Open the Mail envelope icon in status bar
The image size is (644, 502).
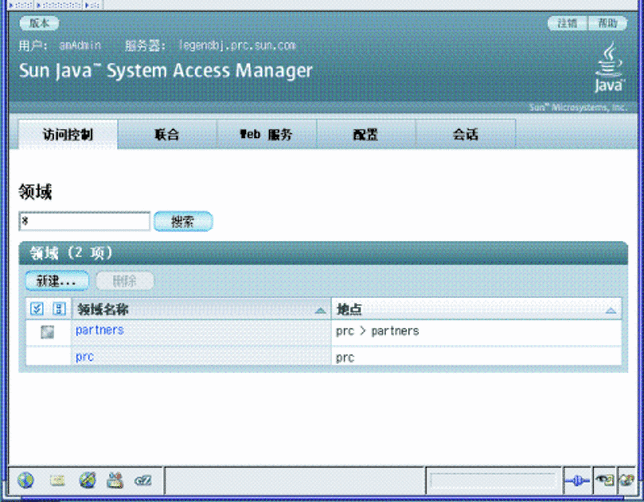coord(57,480)
